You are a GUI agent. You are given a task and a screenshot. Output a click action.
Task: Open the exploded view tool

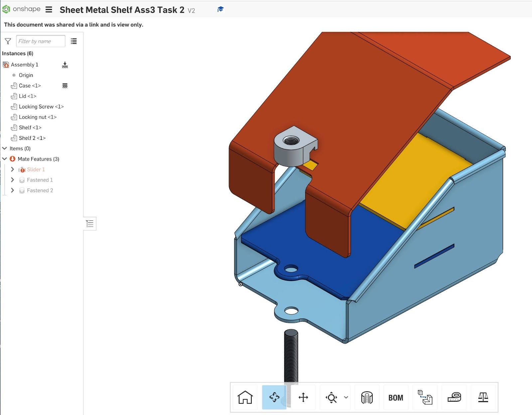[425, 397]
